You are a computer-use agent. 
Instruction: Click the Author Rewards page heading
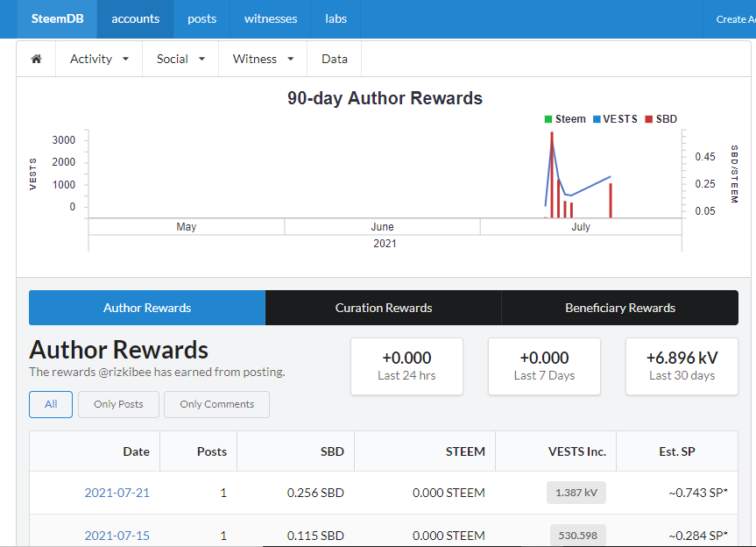(x=118, y=350)
